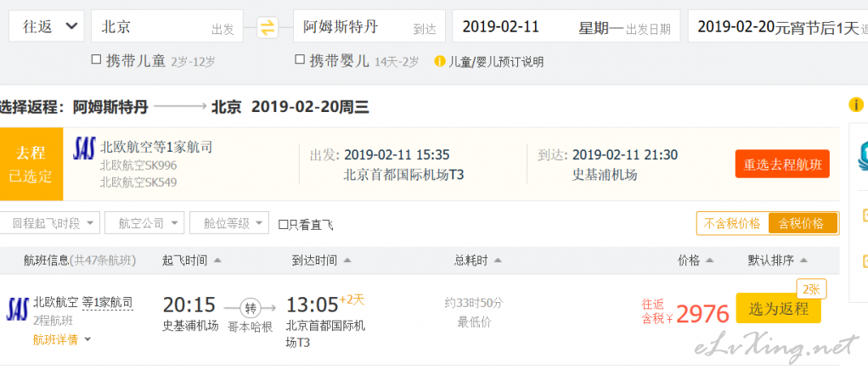This screenshot has width=868, height=375.
Task: Click the orange info icon beside 儿童/婴儿预订说明
Action: [x=440, y=61]
